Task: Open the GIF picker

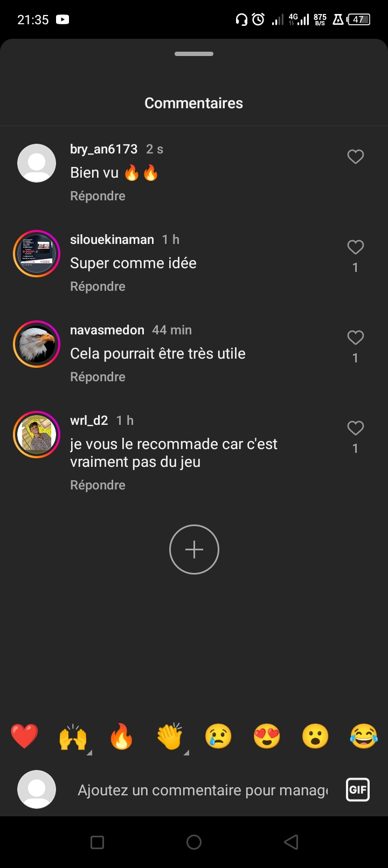Action: (x=358, y=790)
